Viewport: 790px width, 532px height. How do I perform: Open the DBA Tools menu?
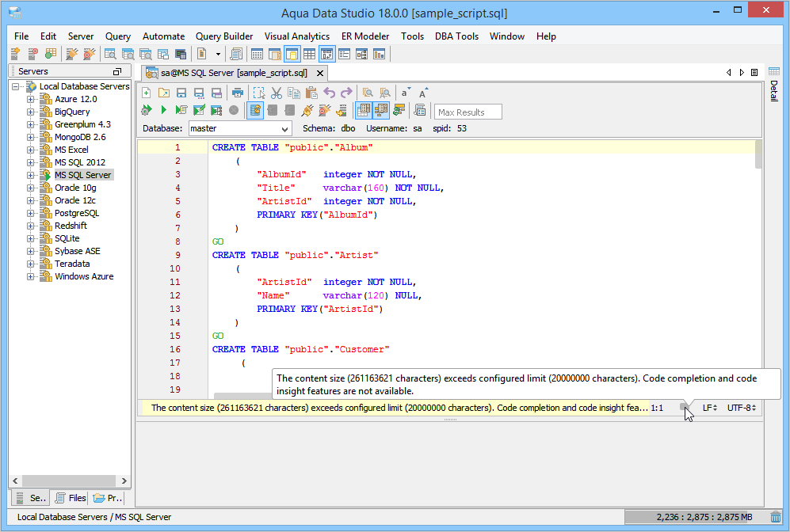pos(456,36)
